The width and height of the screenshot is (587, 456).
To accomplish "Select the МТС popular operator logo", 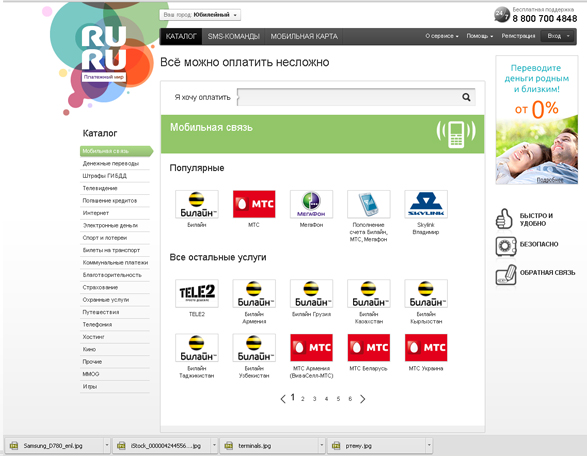I will [254, 204].
